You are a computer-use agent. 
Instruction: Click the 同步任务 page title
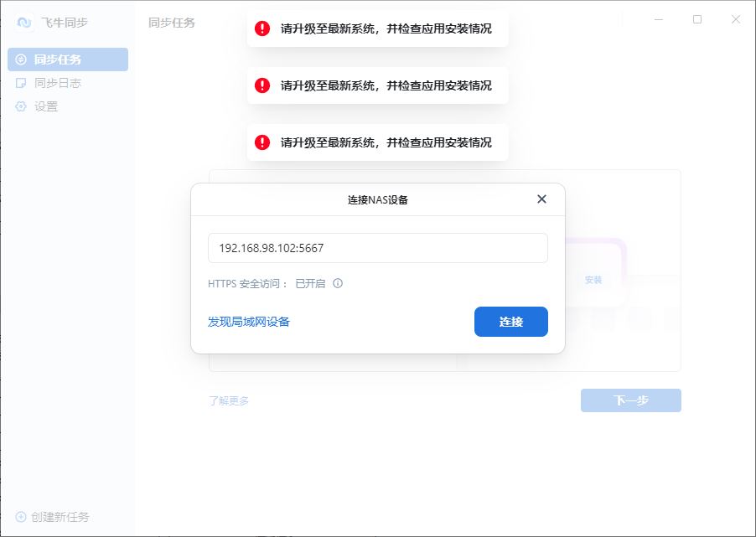tap(172, 23)
